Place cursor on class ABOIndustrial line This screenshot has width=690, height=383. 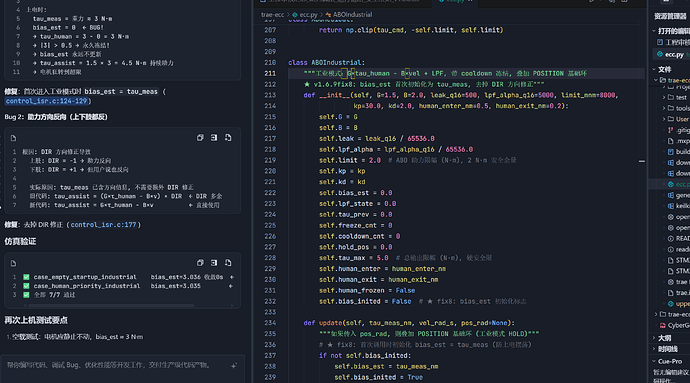click(x=327, y=63)
